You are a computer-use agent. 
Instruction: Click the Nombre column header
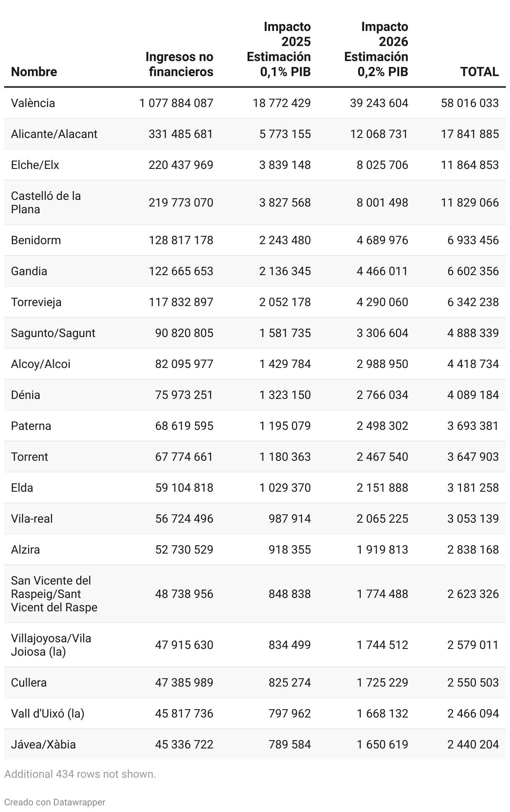point(34,72)
